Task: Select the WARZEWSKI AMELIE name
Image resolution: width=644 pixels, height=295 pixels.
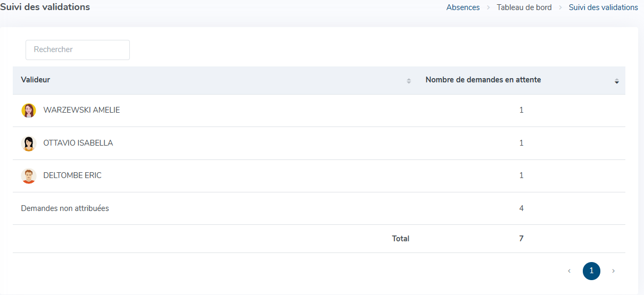Action: click(81, 110)
